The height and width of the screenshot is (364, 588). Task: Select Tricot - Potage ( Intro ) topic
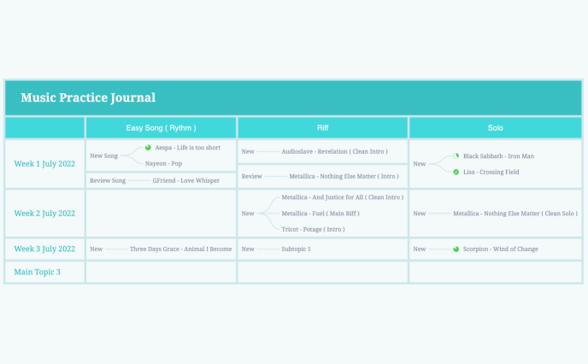coord(313,230)
